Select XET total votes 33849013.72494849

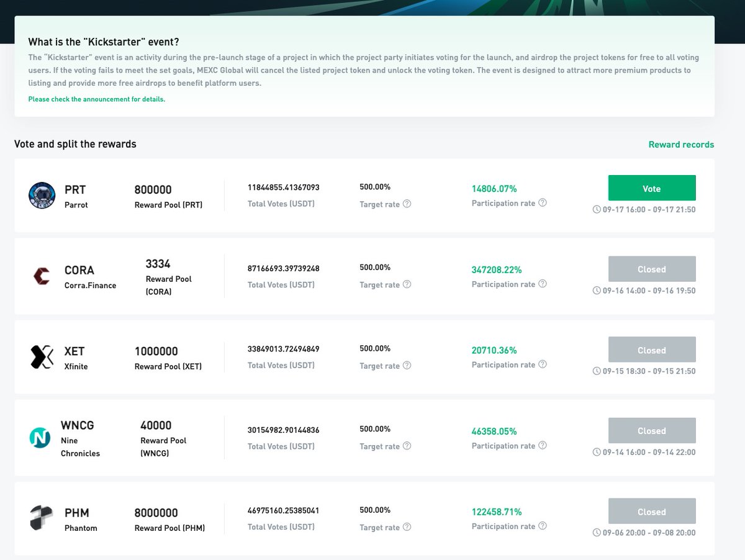click(x=284, y=349)
